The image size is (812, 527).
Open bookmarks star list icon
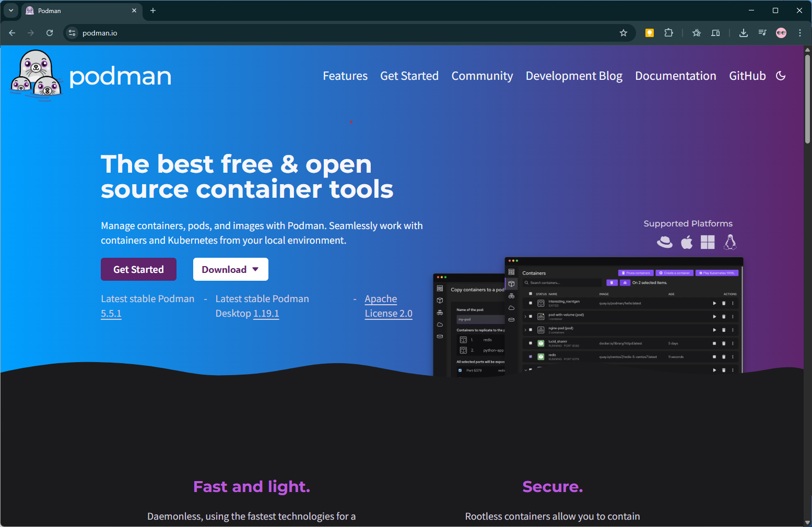pyautogui.click(x=697, y=33)
